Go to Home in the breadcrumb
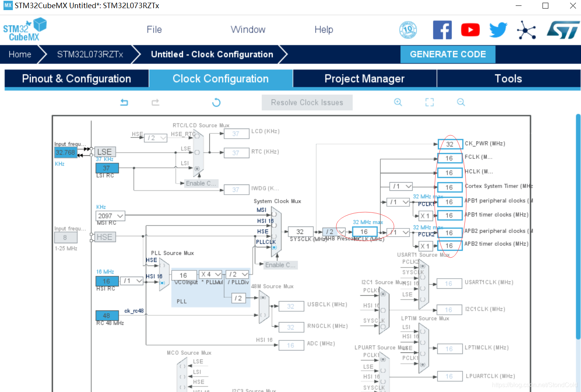This screenshot has height=392, width=581. point(20,54)
